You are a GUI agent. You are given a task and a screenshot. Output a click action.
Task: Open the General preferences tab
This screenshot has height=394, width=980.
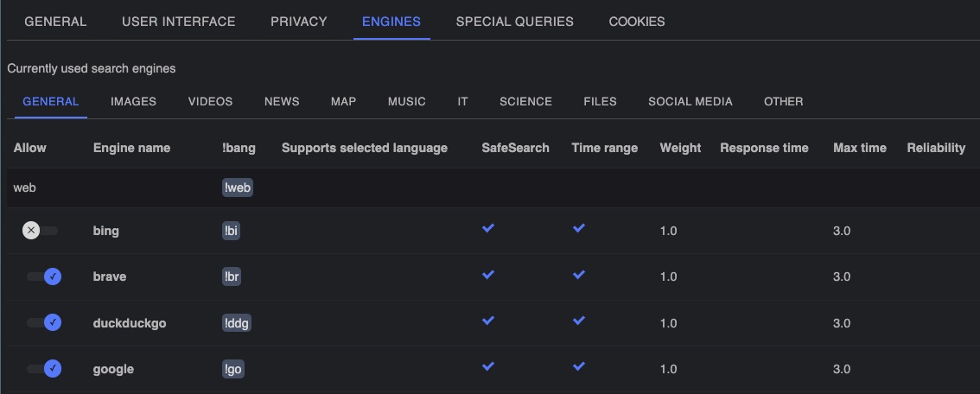(x=55, y=22)
